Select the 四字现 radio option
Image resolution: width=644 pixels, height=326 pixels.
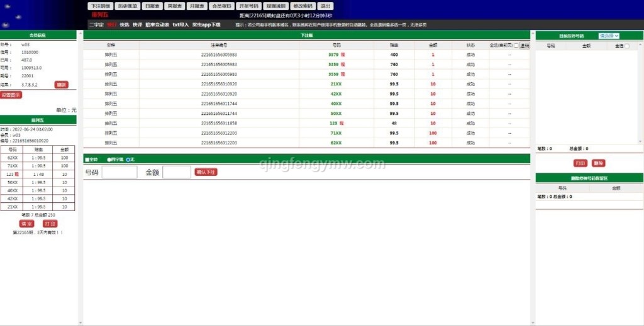tap(109, 160)
